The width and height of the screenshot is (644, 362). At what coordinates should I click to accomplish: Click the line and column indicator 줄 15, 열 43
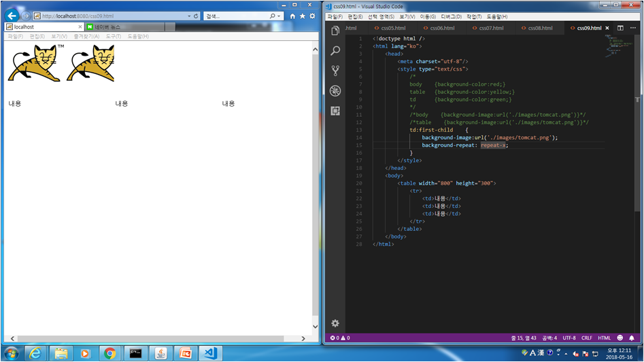point(524,338)
